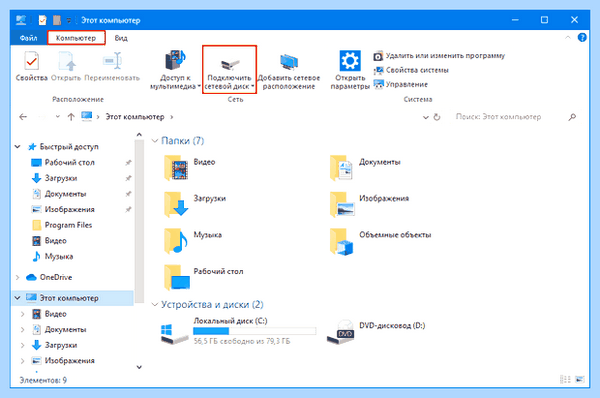
Task: Expand Videos under This PC in sidebar
Action: (x=22, y=314)
